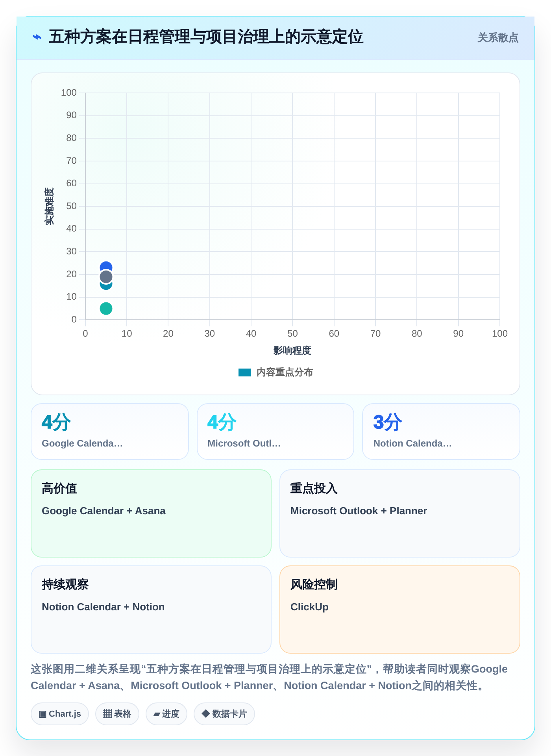Viewport: 551px width, 756px height.
Task: Click the 4分 score above Google Calenda…
Action: click(x=56, y=422)
